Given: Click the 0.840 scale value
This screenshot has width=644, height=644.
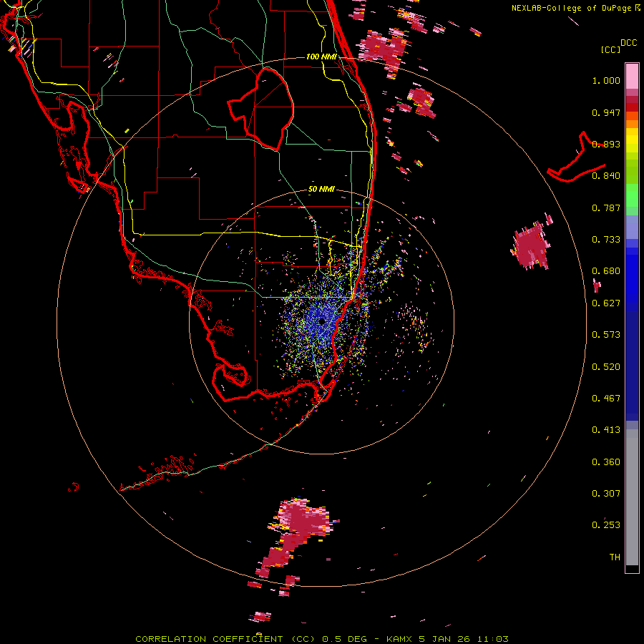Looking at the screenshot, I should 606,176.
